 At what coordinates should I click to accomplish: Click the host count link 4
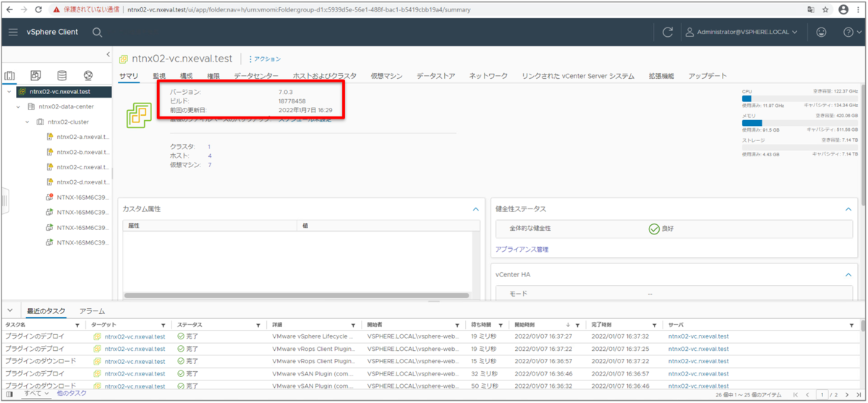click(x=210, y=156)
